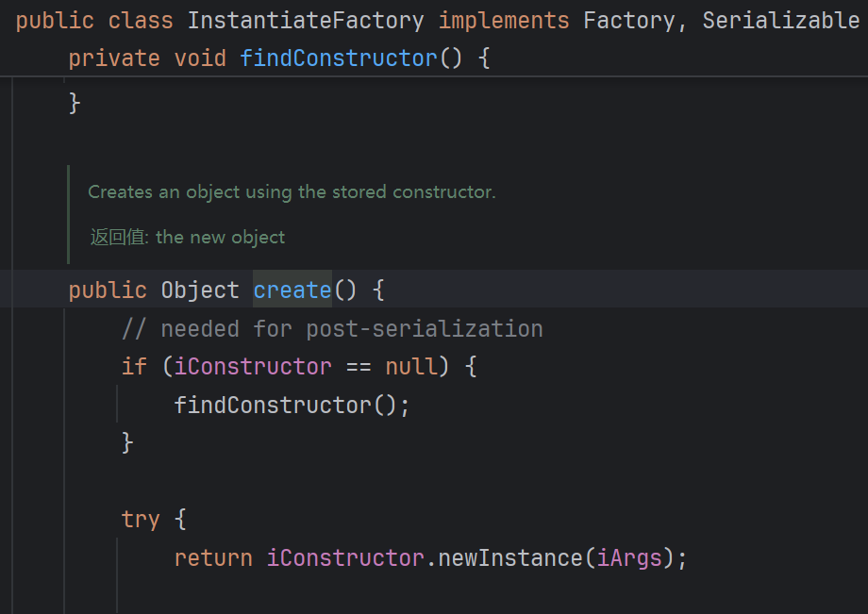Click the Serializable interface name
The width and height of the screenshot is (868, 614).
click(x=781, y=20)
